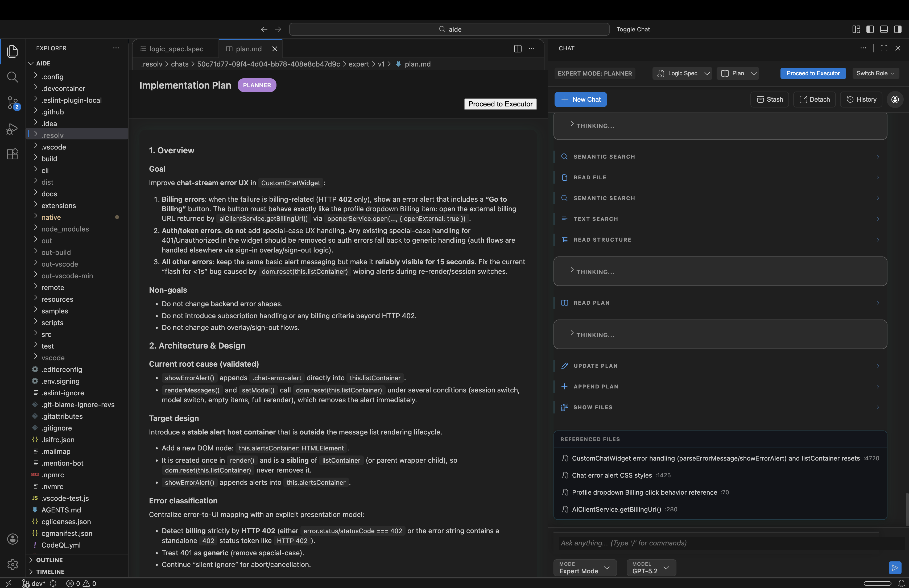Switch to the logic_spec.lspec tab
Image resolution: width=909 pixels, height=588 pixels.
pyautogui.click(x=176, y=49)
